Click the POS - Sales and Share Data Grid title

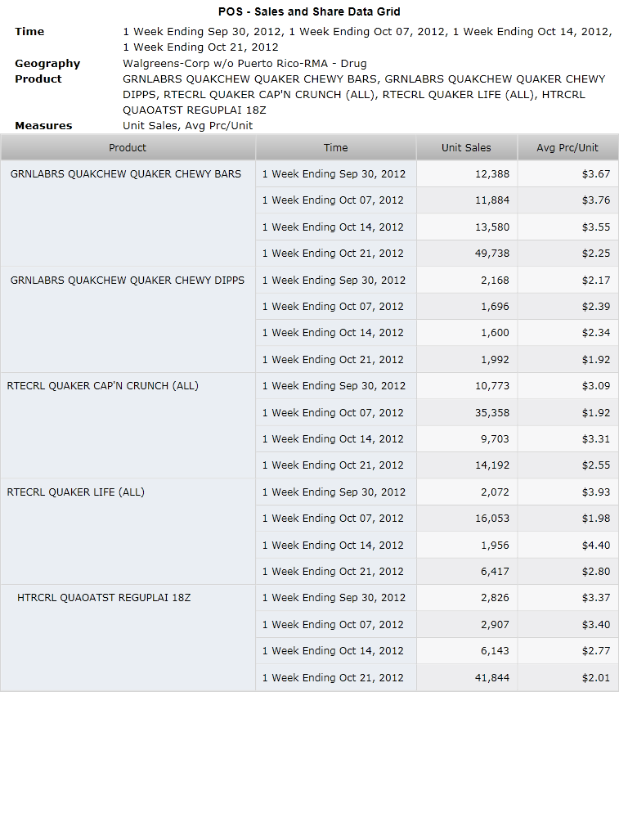click(x=309, y=11)
